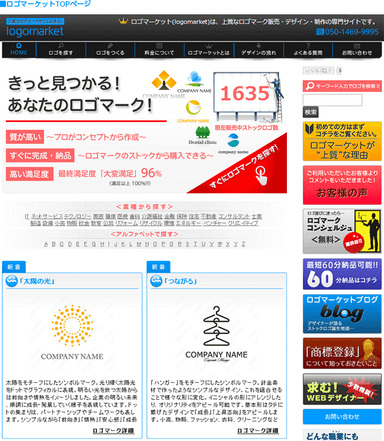Click the phone icon beside 050-1469-9995
Viewport: 384px width, 441px height.
coord(320,32)
